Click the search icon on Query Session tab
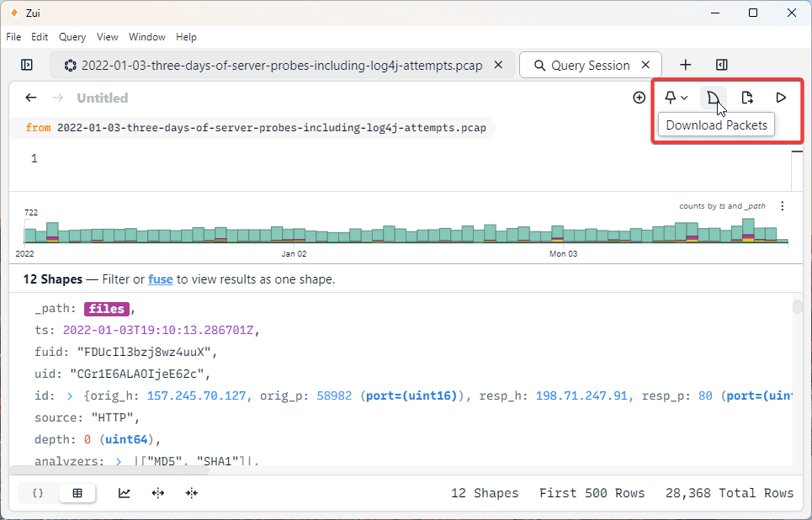 click(x=539, y=66)
